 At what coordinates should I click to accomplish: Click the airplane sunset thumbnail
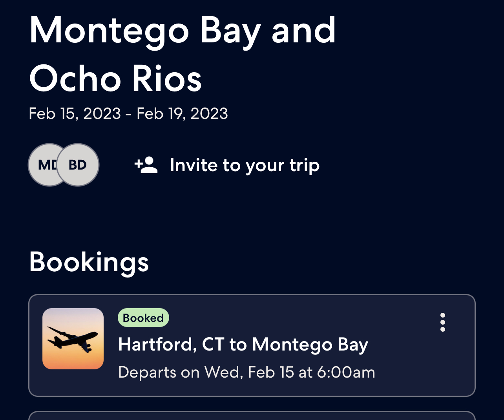(x=73, y=339)
